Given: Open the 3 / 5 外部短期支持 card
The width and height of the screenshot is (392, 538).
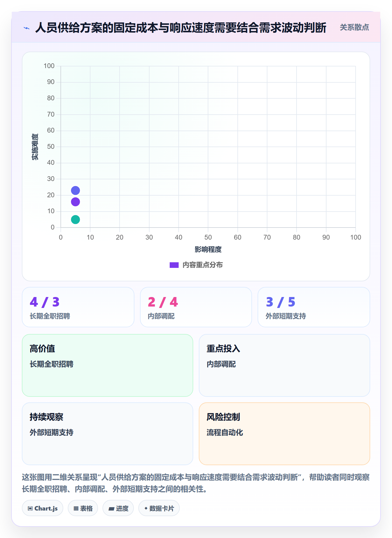Looking at the screenshot, I should [x=314, y=307].
